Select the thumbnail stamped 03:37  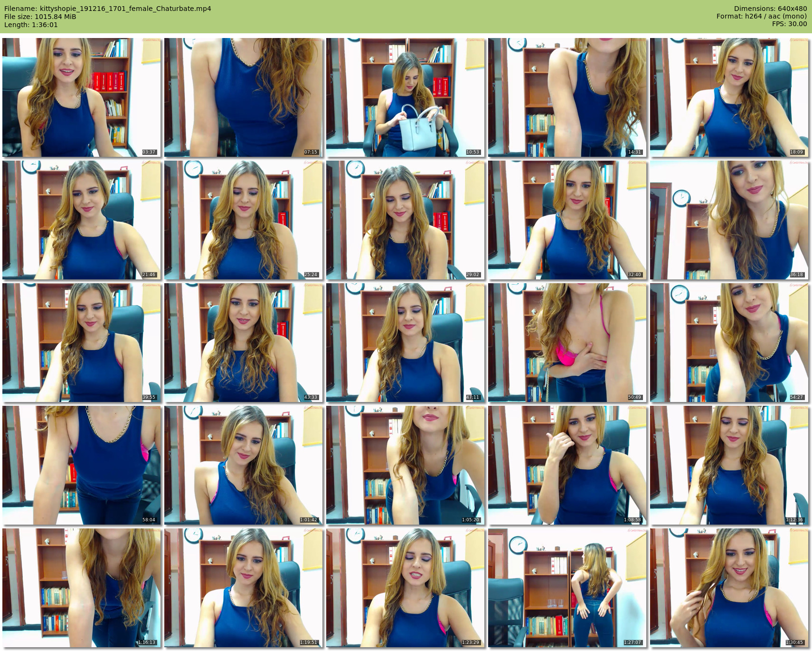pos(81,97)
